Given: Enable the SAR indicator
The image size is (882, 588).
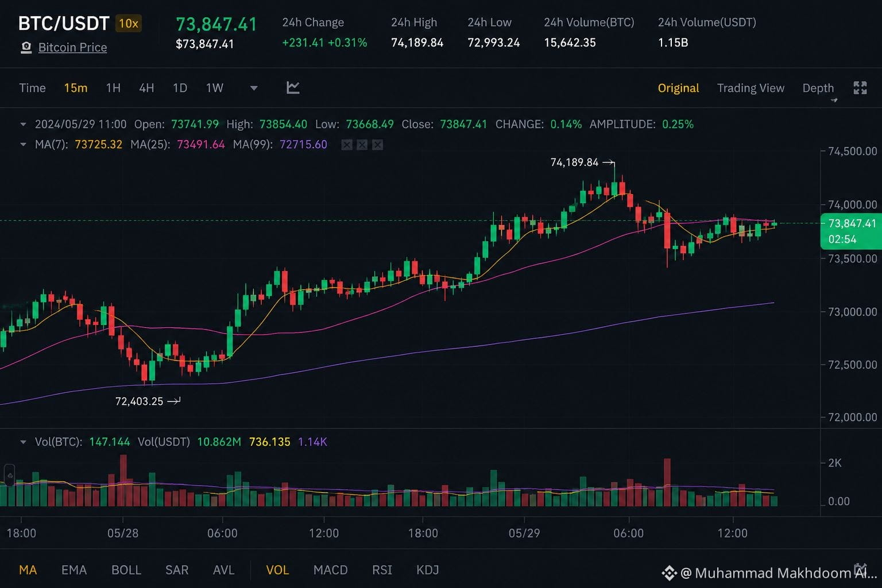Looking at the screenshot, I should [x=177, y=570].
